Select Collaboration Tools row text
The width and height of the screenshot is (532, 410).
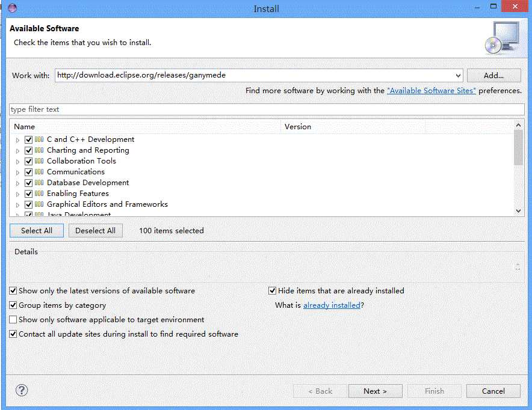pyautogui.click(x=81, y=161)
